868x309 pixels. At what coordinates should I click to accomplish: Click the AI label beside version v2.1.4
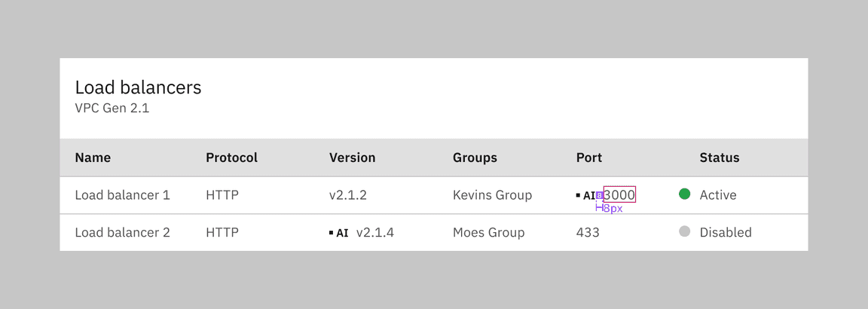tap(339, 233)
